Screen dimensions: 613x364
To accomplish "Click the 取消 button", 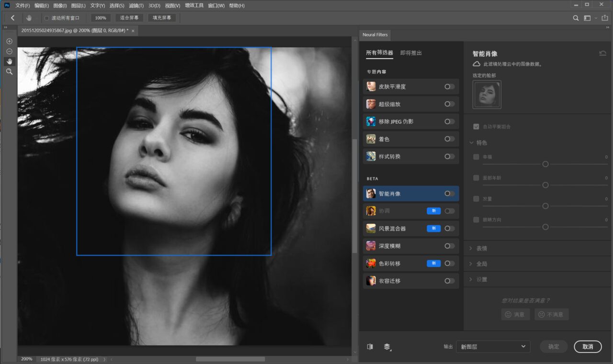I will [x=588, y=347].
